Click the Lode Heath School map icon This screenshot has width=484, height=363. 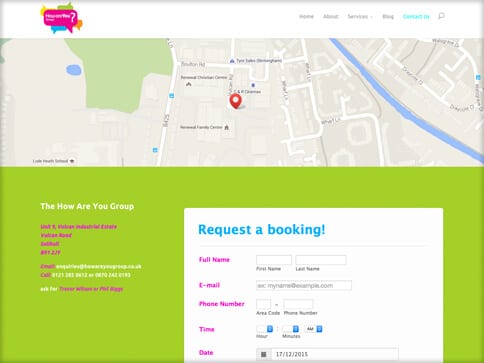coord(72,161)
